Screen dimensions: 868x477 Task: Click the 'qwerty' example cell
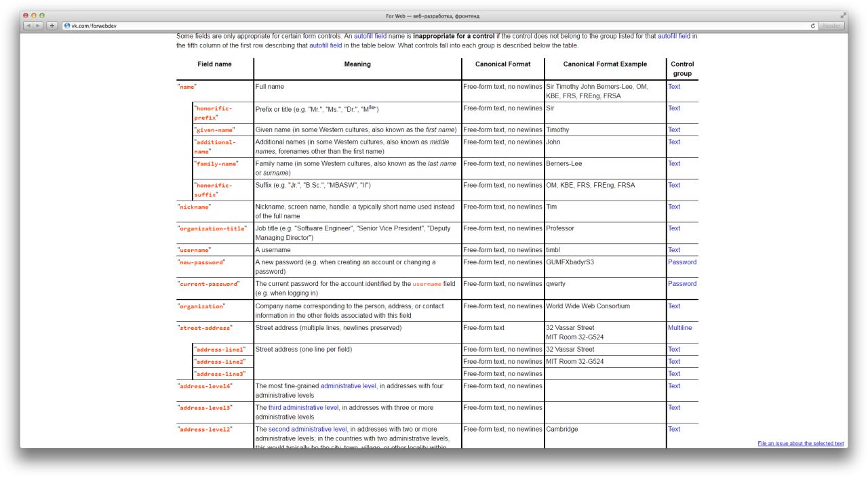(x=605, y=288)
